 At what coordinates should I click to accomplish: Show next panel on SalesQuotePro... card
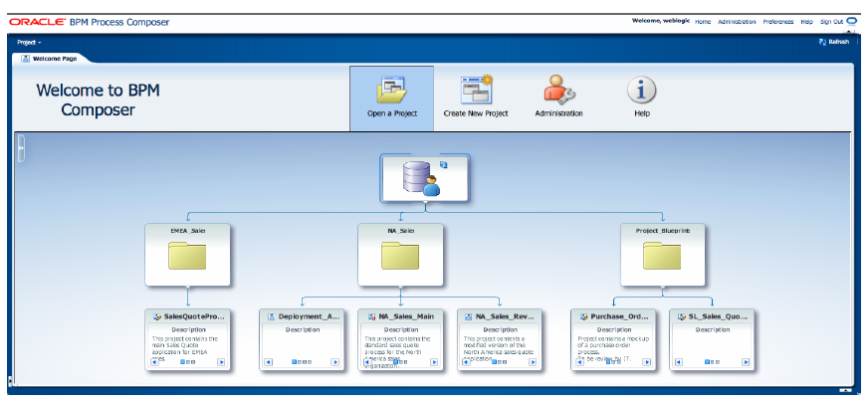(x=221, y=362)
